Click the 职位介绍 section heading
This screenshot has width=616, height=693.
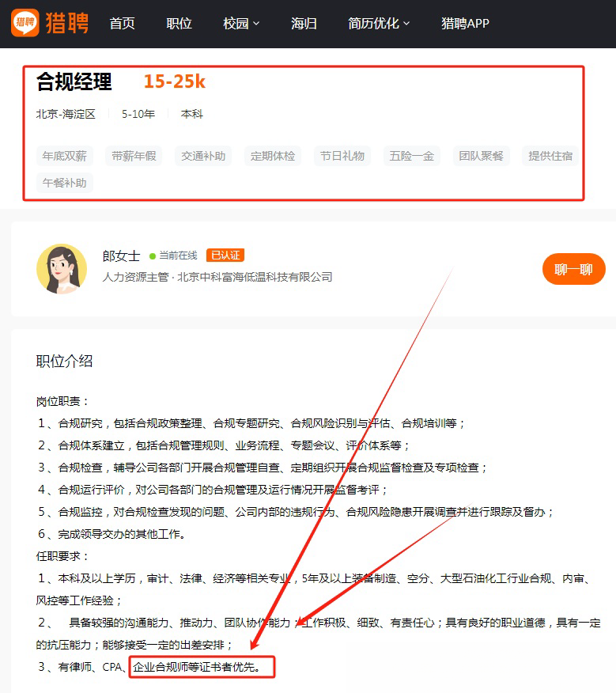click(x=64, y=362)
